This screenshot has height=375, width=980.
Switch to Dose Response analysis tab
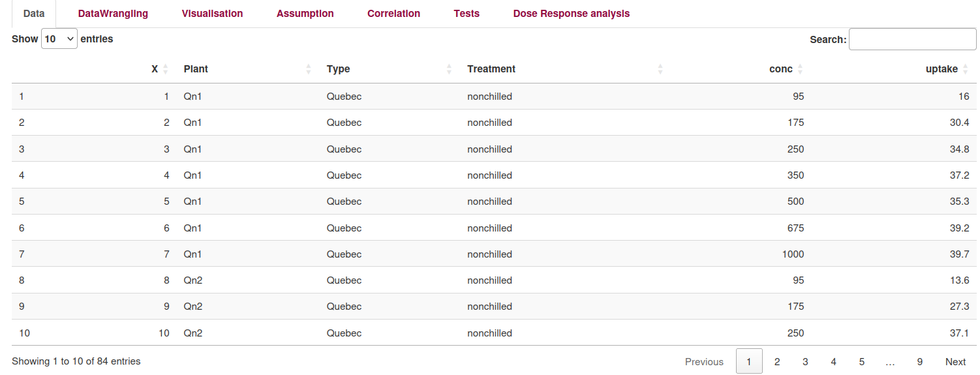pos(571,14)
